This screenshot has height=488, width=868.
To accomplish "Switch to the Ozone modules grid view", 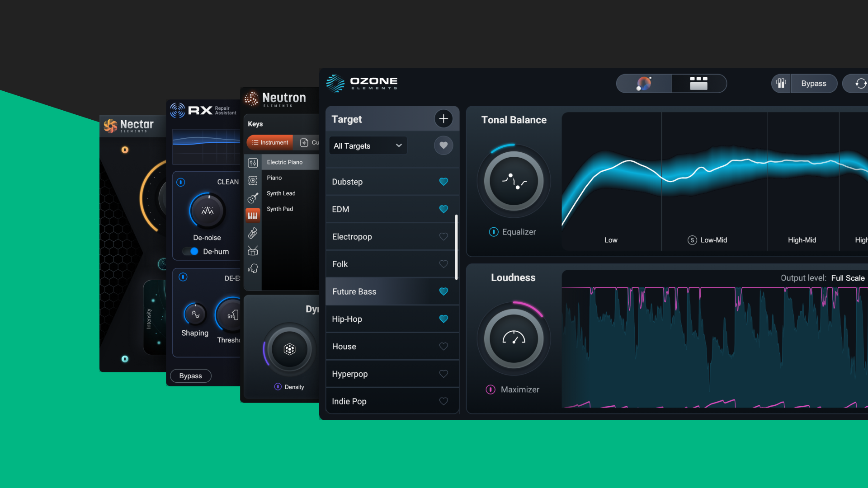I will [x=699, y=84].
